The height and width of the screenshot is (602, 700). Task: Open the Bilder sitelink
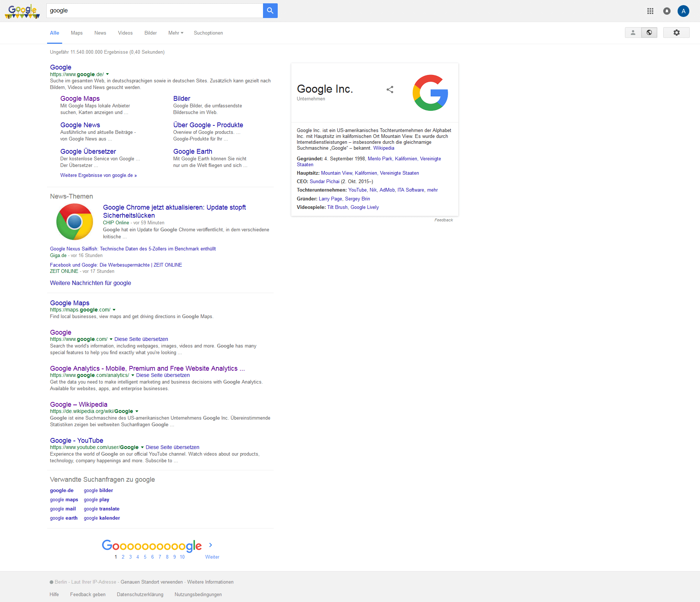182,99
